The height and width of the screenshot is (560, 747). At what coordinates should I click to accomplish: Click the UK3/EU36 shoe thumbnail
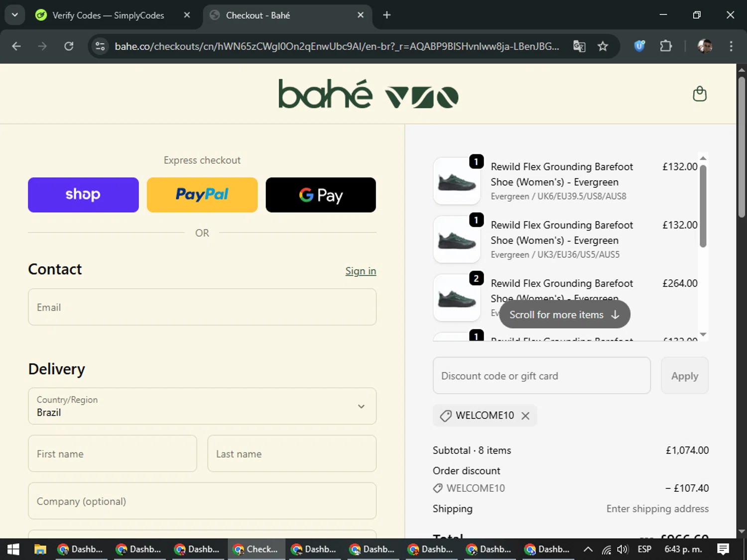pyautogui.click(x=457, y=239)
